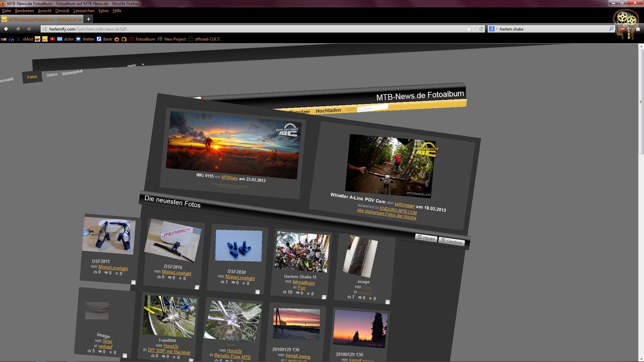
Task: Open the spitznagel user link
Action: [405, 204]
